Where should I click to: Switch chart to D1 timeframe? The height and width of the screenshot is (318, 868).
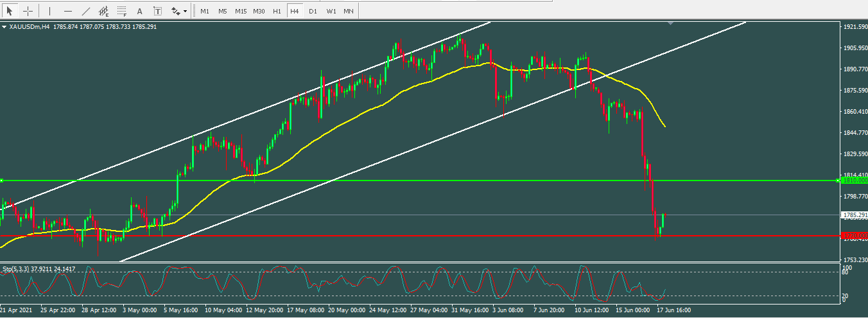coord(313,11)
